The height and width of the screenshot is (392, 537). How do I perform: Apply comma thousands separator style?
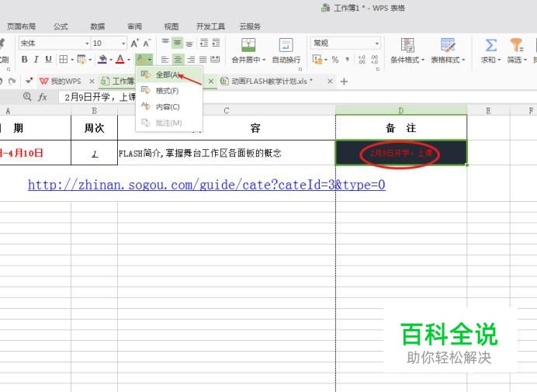pyautogui.click(x=348, y=60)
